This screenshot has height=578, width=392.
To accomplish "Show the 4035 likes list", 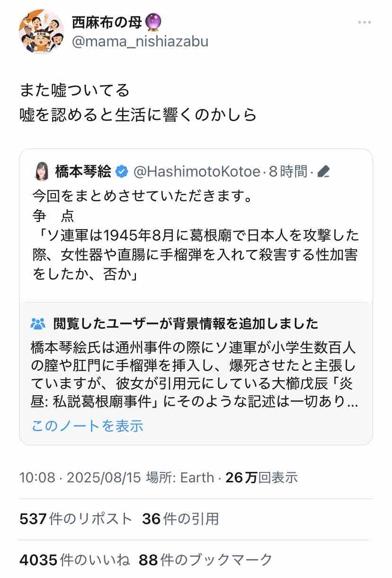I will [x=74, y=560].
